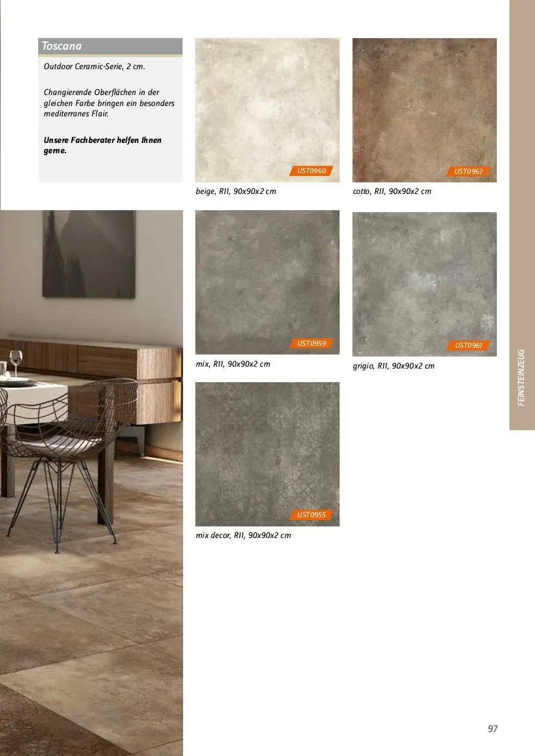Click the cotto tile sample image

[424, 110]
